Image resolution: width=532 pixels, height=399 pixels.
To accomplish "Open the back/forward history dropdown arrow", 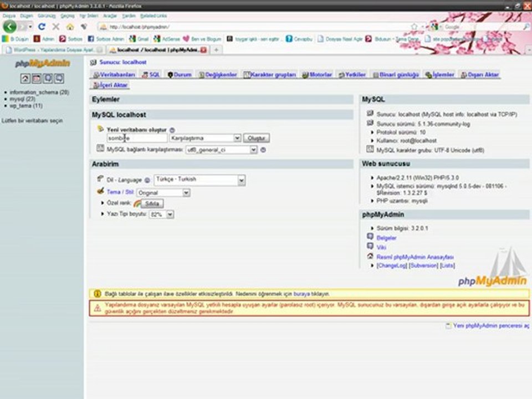I will pyautogui.click(x=30, y=27).
